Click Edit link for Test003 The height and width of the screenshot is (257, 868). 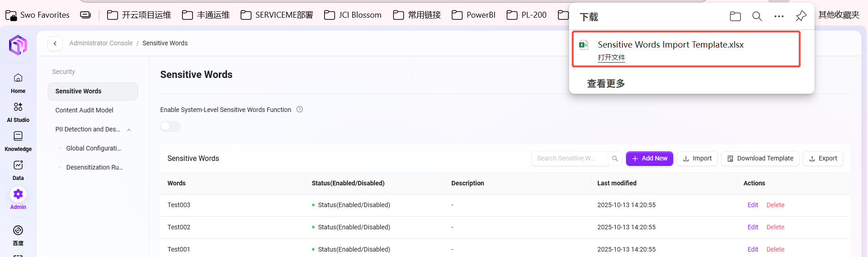[x=753, y=205]
